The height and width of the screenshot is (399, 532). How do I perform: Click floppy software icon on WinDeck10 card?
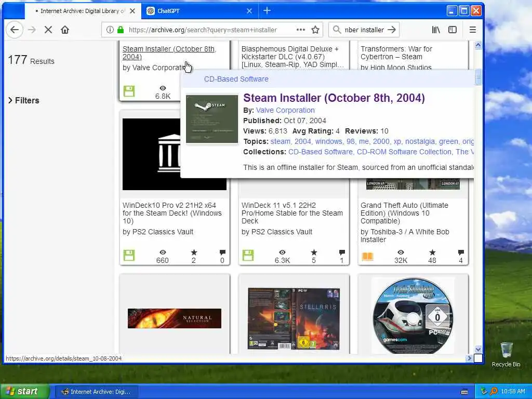coord(129,256)
